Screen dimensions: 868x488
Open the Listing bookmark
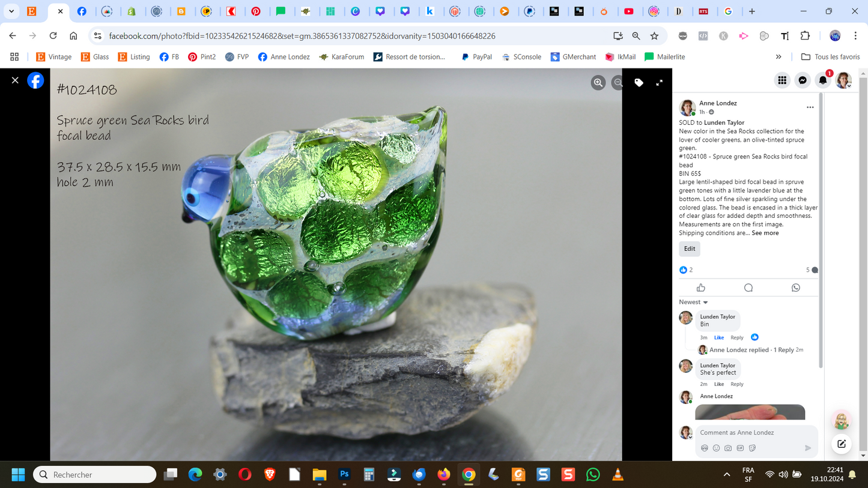134,57
